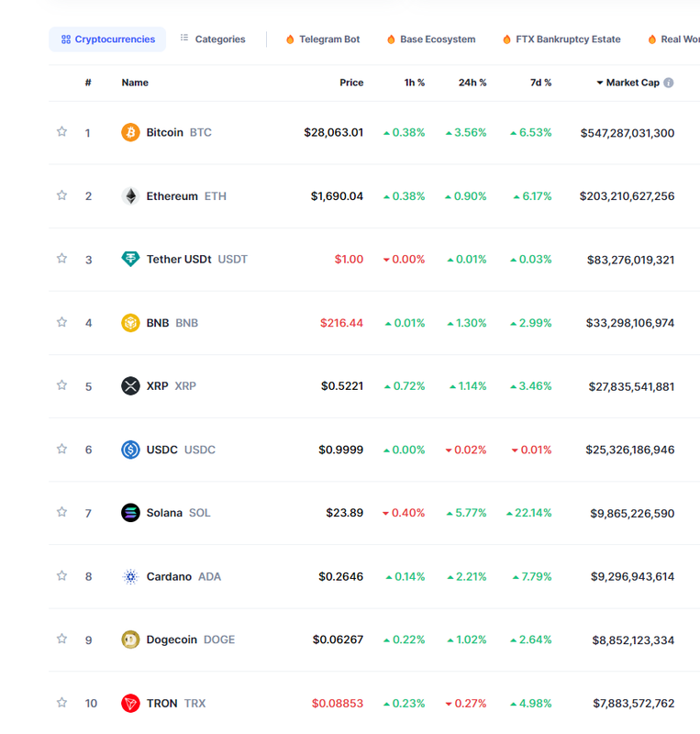
Task: Click Ethereum price $1,690.04
Action: tap(337, 196)
